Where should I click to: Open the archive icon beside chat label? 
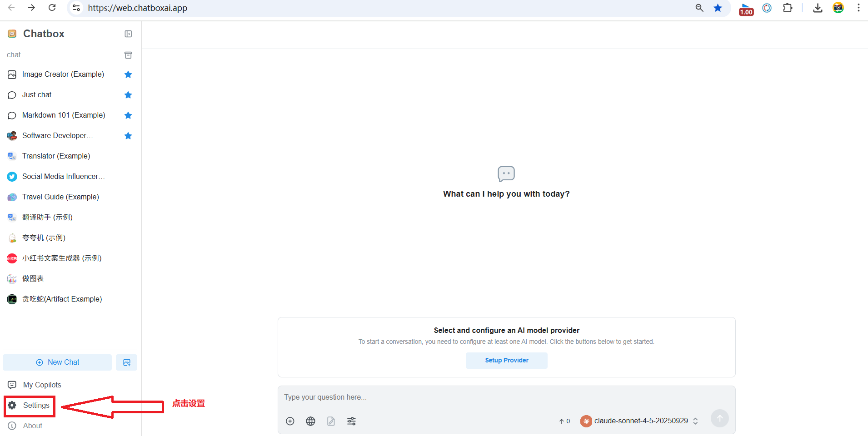click(128, 55)
